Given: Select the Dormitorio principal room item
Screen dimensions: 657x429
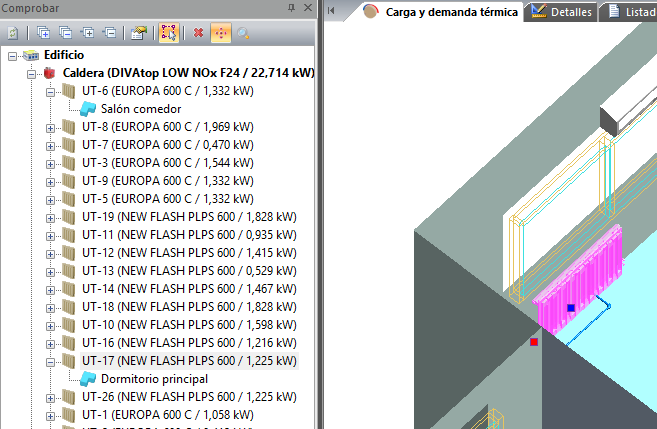Looking at the screenshot, I should 154,379.
